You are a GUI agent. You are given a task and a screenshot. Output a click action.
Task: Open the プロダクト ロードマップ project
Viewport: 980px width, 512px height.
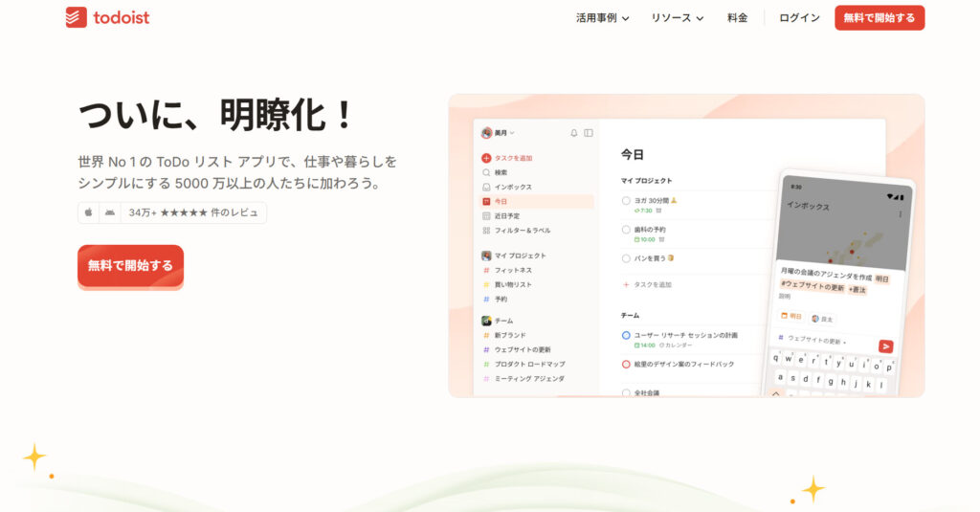523,364
